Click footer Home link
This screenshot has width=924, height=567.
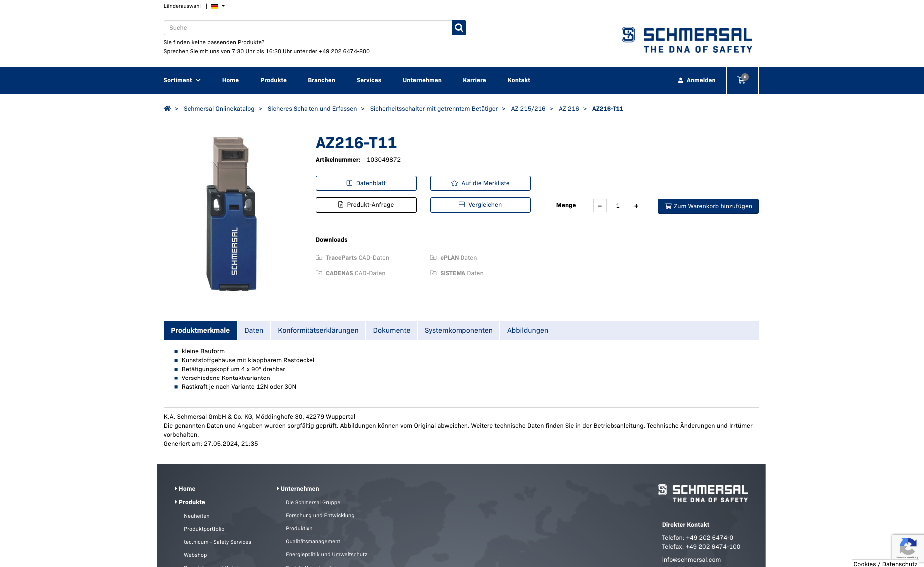(x=187, y=489)
